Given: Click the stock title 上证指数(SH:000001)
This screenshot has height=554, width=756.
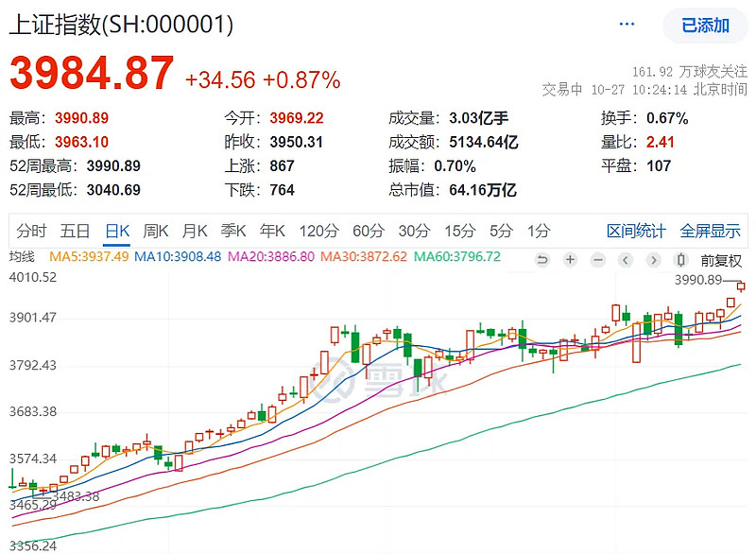Looking at the screenshot, I should pyautogui.click(x=121, y=25).
